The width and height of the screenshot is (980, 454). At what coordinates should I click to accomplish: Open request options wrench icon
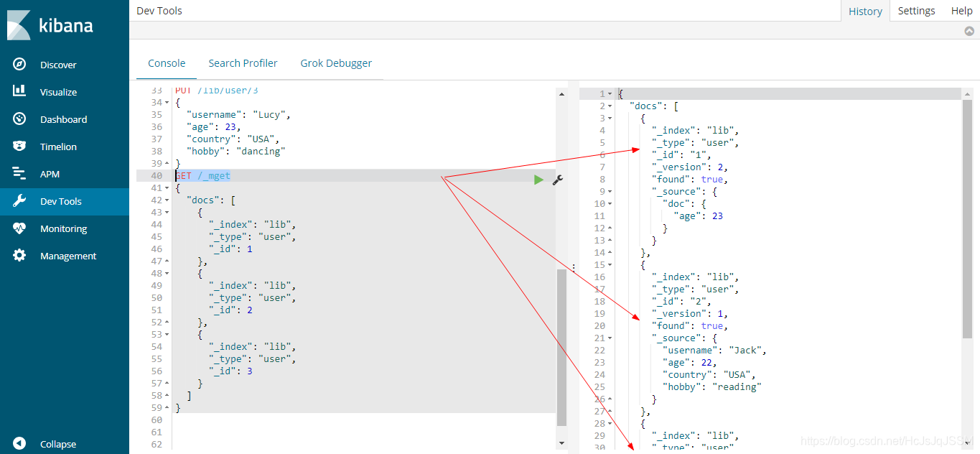tap(557, 180)
